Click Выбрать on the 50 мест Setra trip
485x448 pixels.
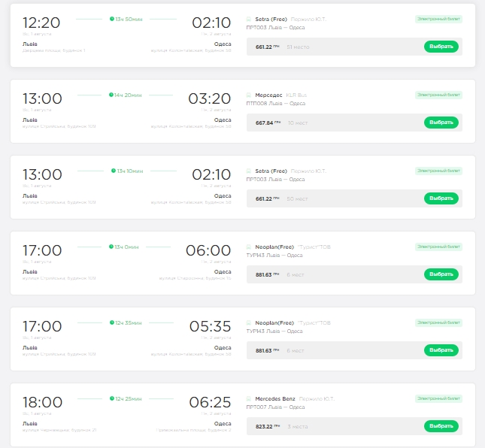coord(441,198)
